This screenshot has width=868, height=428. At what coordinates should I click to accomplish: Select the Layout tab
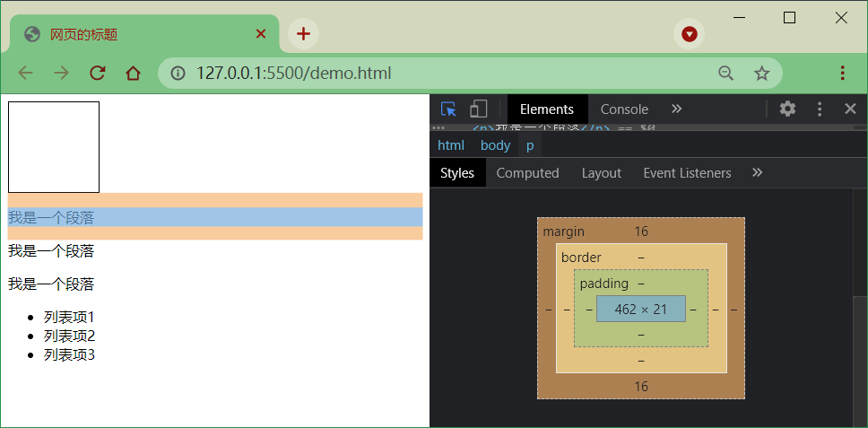tap(601, 173)
